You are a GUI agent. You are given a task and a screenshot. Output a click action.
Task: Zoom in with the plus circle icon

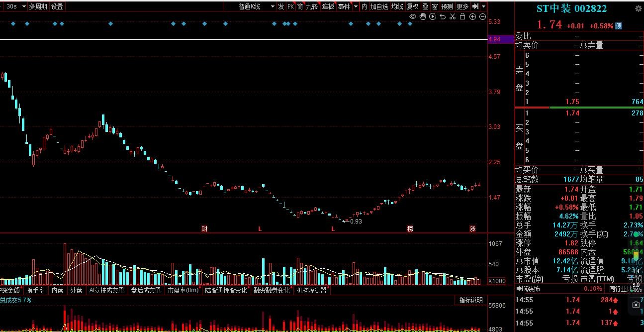coord(472,17)
